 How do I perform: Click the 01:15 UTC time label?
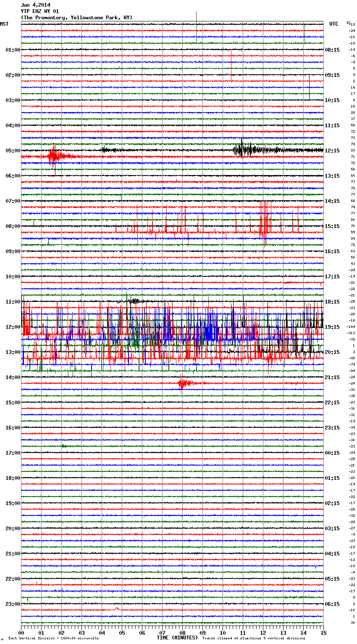(332, 478)
